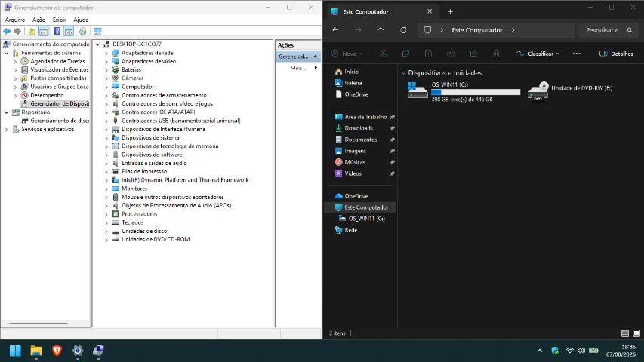Open the Ação menu
This screenshot has width=644, height=362.
39,20
